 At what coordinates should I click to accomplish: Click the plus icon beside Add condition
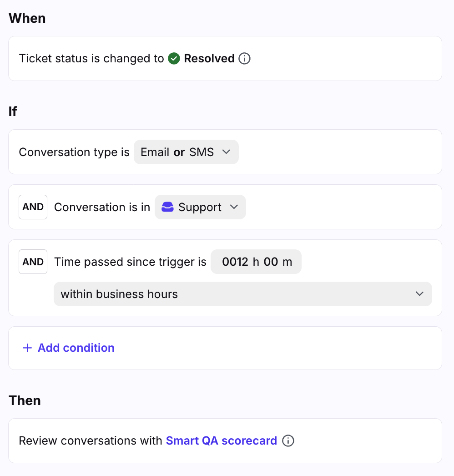pyautogui.click(x=28, y=348)
